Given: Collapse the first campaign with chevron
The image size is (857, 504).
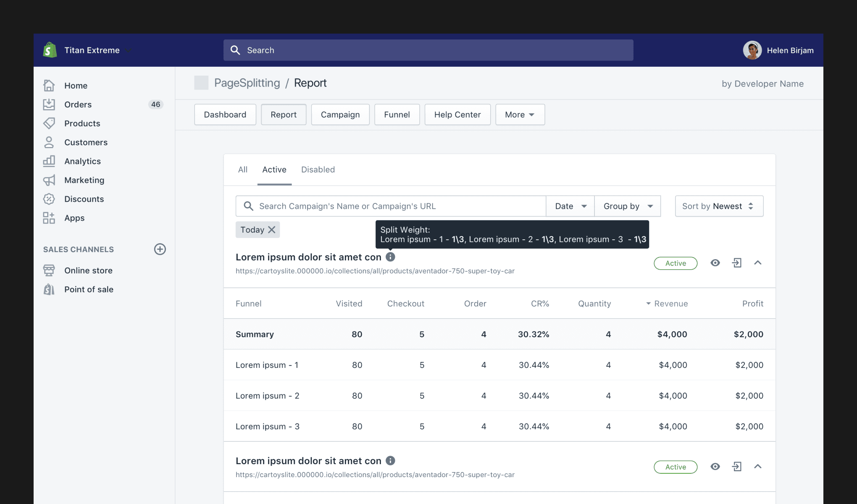Looking at the screenshot, I should [x=758, y=263].
